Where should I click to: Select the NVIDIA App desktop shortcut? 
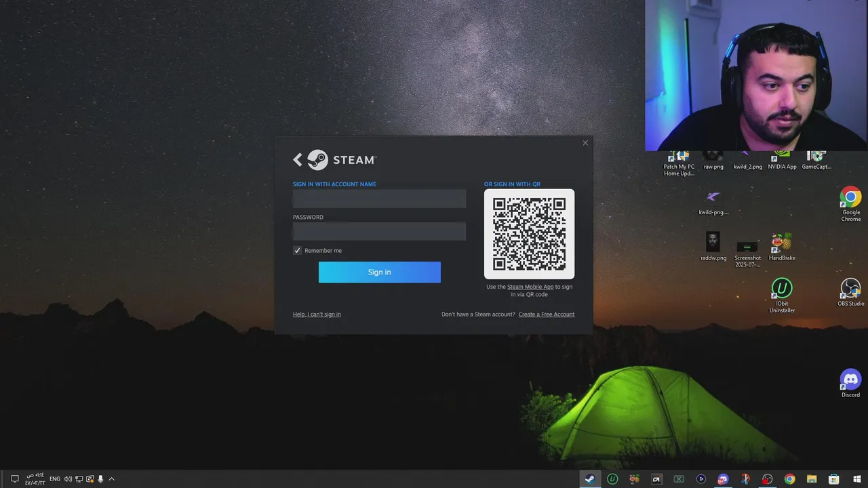[x=782, y=161]
